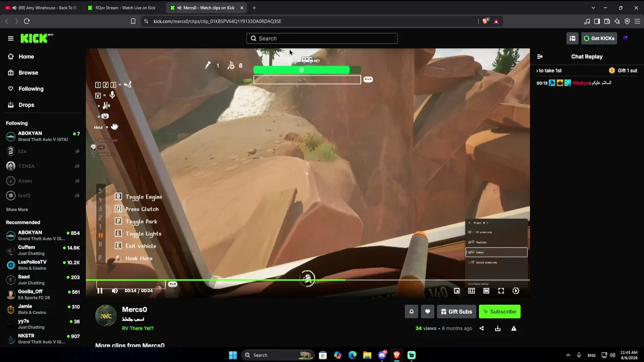The height and width of the screenshot is (362, 644).
Task: Click the KICK logo
Action: pyautogui.click(x=36, y=38)
